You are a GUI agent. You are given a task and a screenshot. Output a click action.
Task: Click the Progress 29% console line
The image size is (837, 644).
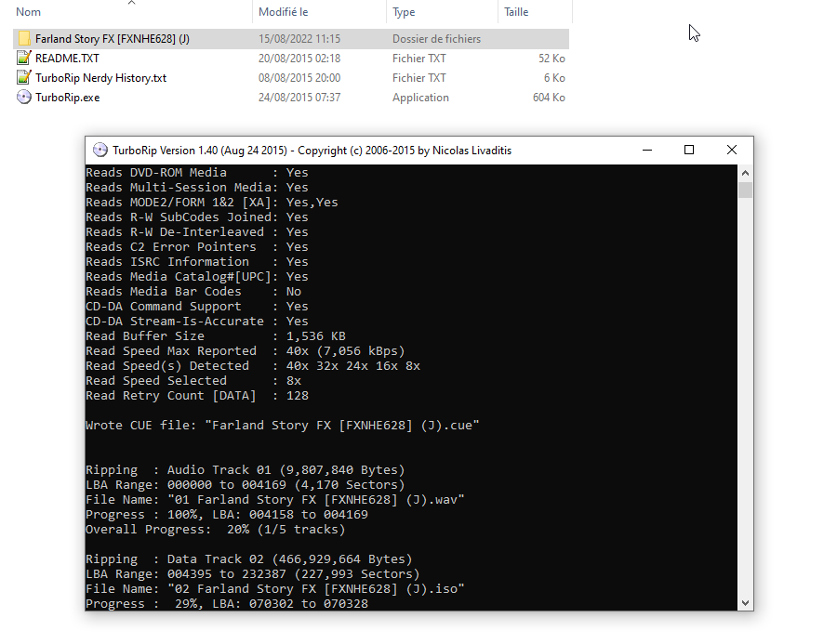pyautogui.click(x=227, y=603)
